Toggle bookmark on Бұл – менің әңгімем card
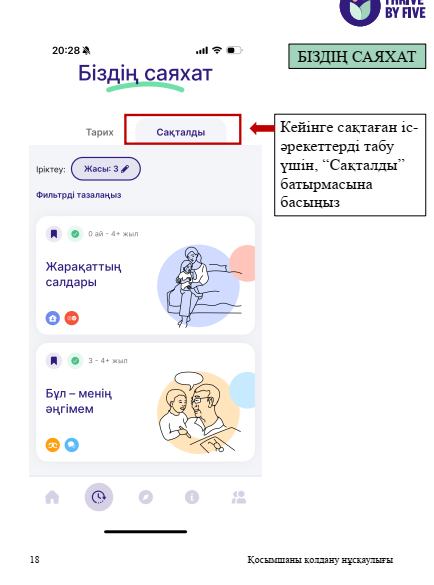This screenshot has width=434, height=585. pos(54,361)
